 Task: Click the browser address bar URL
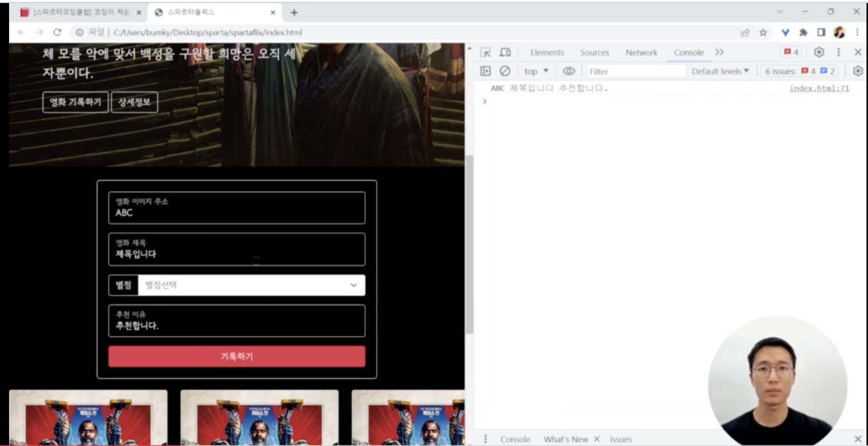point(208,32)
